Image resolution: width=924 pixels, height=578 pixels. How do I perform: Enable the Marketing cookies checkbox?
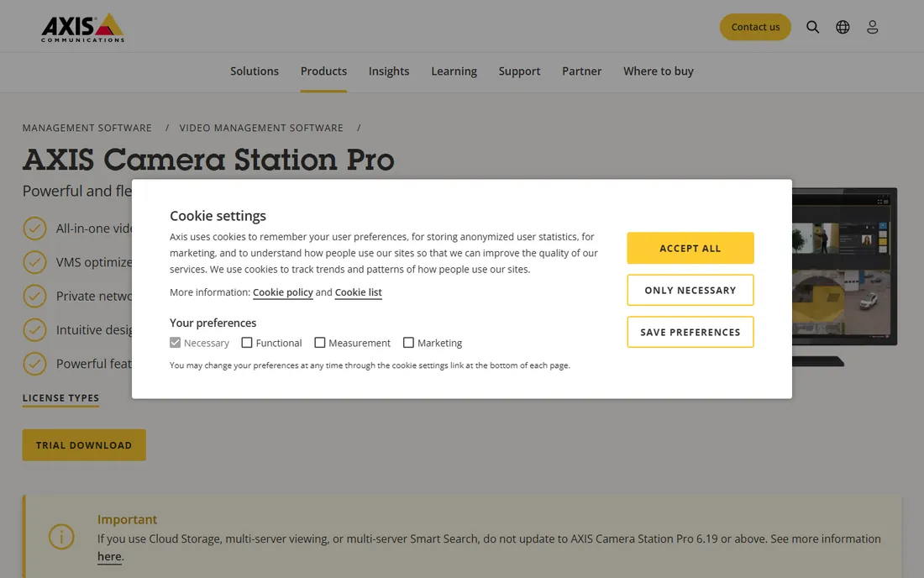[408, 342]
